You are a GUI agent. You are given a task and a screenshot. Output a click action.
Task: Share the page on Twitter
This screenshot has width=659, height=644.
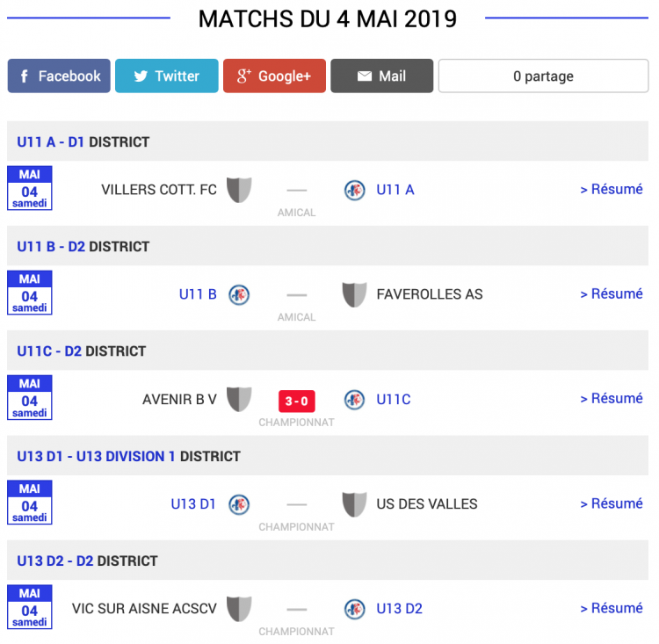[x=166, y=76]
